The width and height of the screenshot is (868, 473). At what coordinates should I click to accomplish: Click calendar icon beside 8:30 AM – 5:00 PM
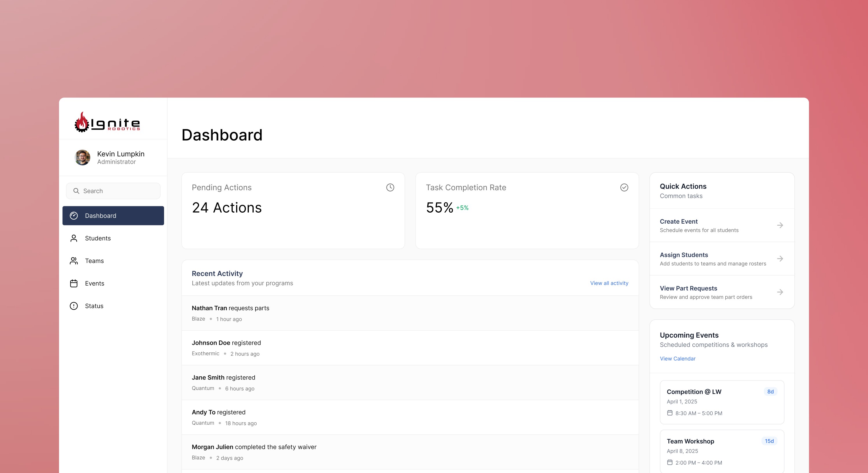pos(670,413)
